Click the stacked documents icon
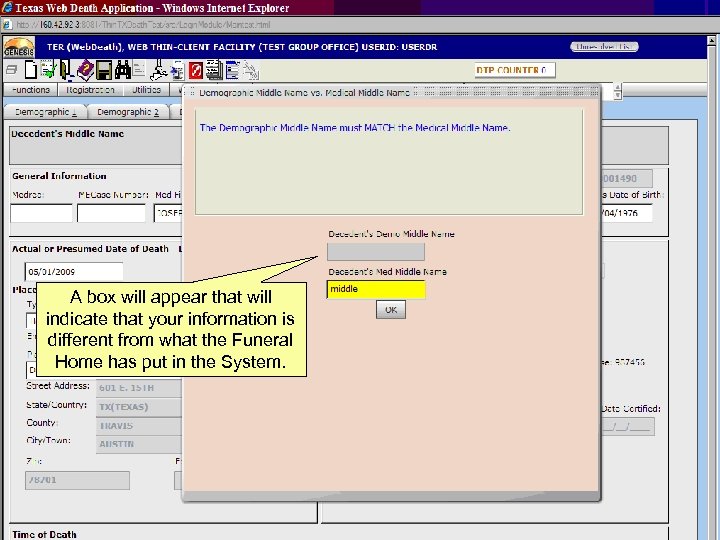 pyautogui.click(x=214, y=70)
